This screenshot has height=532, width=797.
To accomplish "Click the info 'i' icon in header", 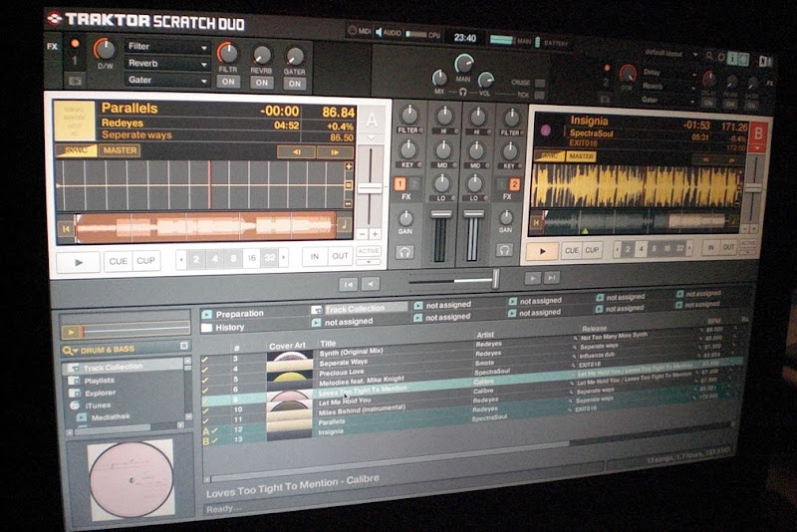I will [732, 58].
